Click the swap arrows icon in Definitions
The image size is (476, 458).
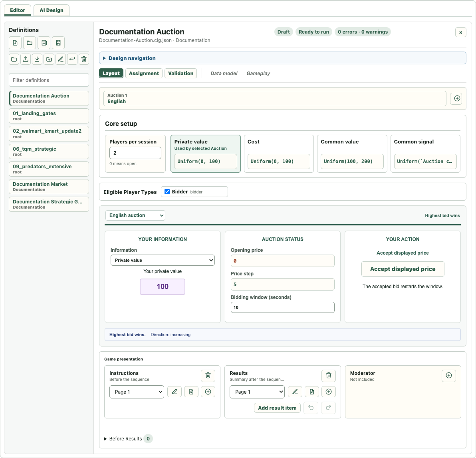pos(72,59)
